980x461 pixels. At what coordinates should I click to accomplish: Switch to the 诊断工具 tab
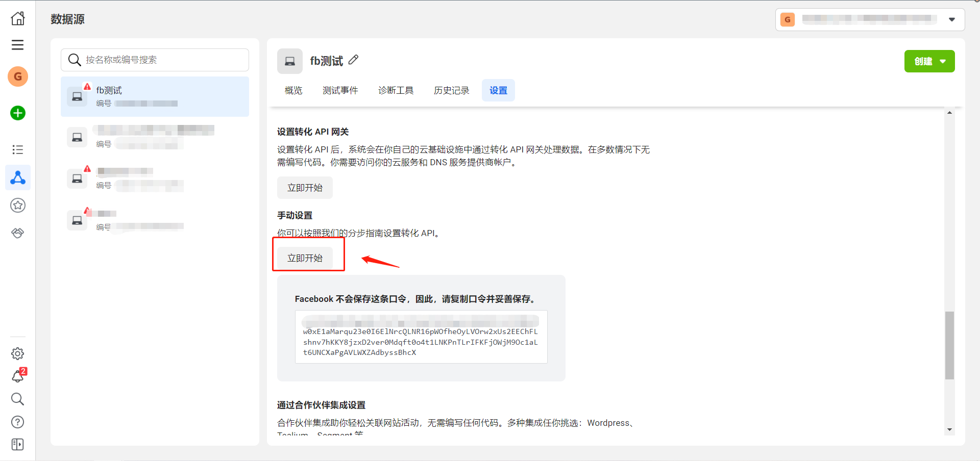click(396, 90)
